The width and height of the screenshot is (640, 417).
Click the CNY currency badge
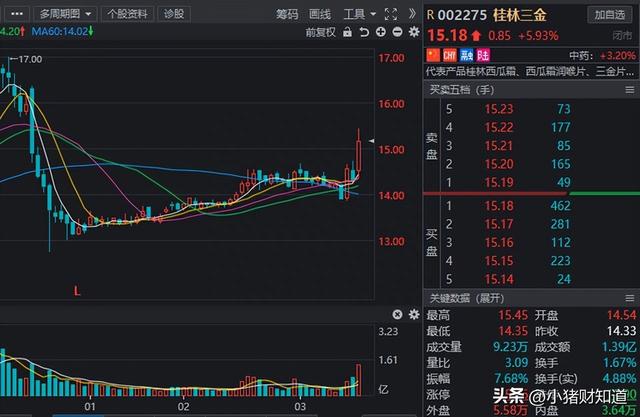coord(449,55)
